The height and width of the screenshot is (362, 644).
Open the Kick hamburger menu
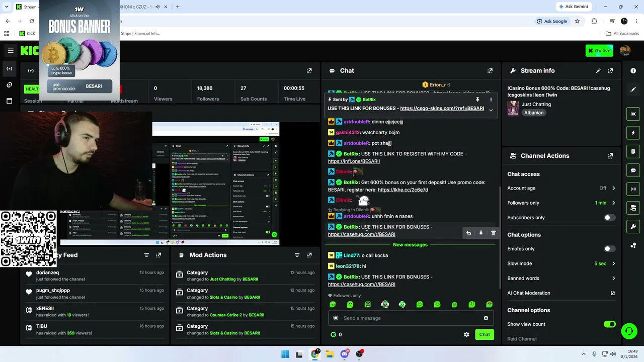(11, 51)
